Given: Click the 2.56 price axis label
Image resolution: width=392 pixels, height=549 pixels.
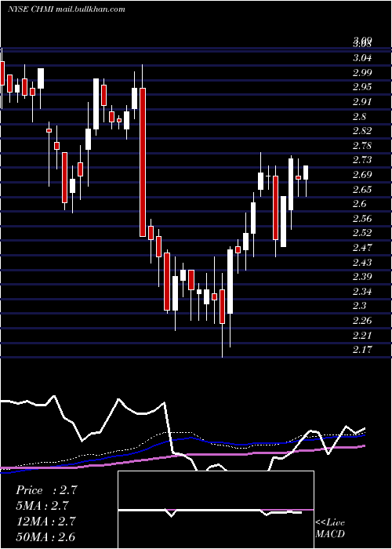Looking at the screenshot, I should 362,219.
